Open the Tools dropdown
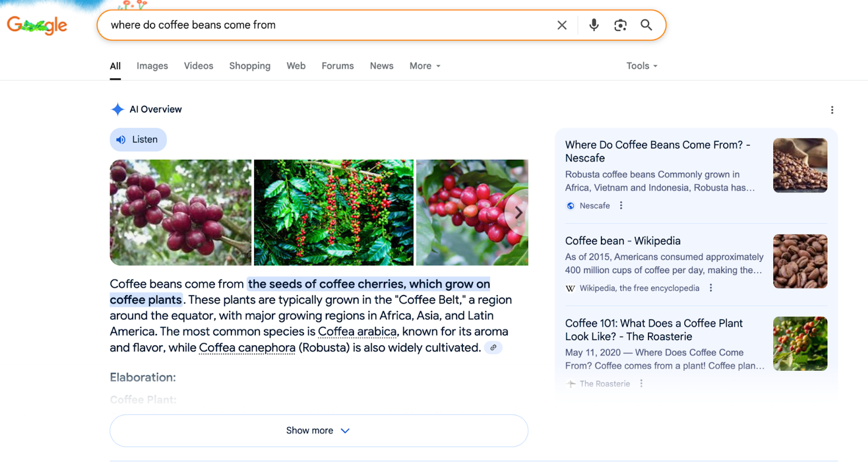Viewport: 868px width, 473px height. pos(642,66)
